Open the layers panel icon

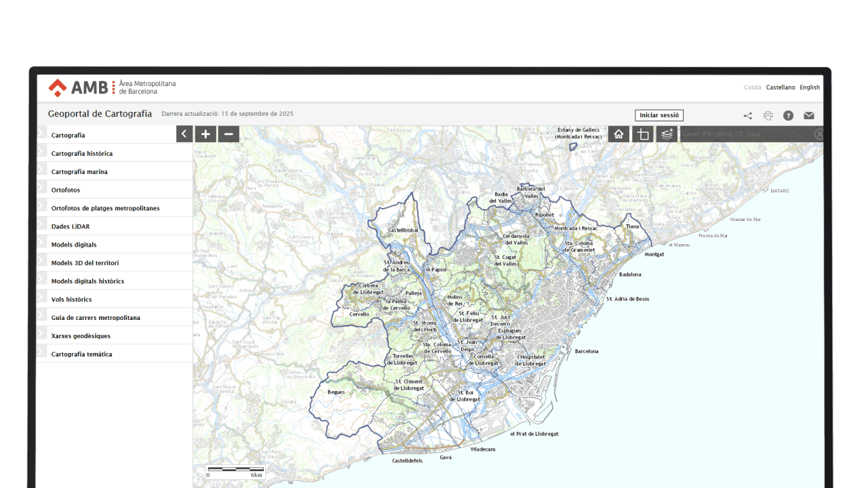666,134
